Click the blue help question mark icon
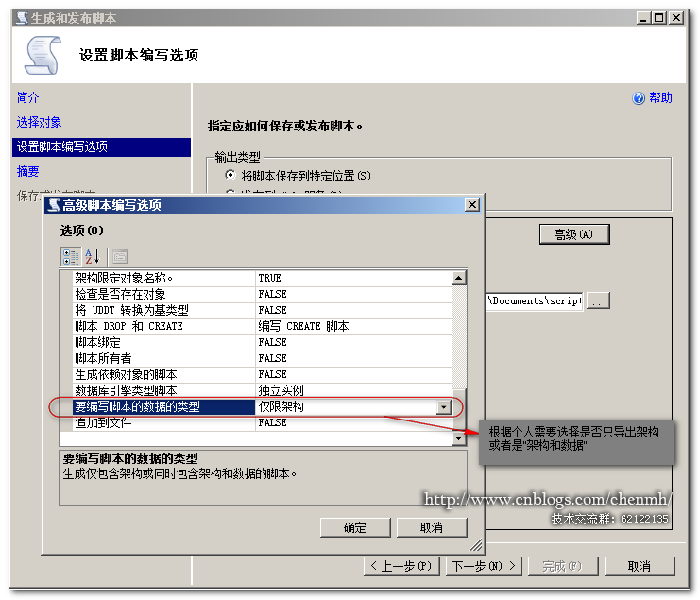 639,98
